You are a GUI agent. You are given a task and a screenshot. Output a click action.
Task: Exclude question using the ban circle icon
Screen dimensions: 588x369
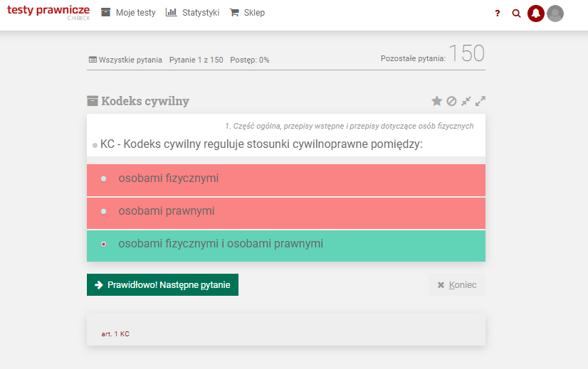[x=451, y=101]
